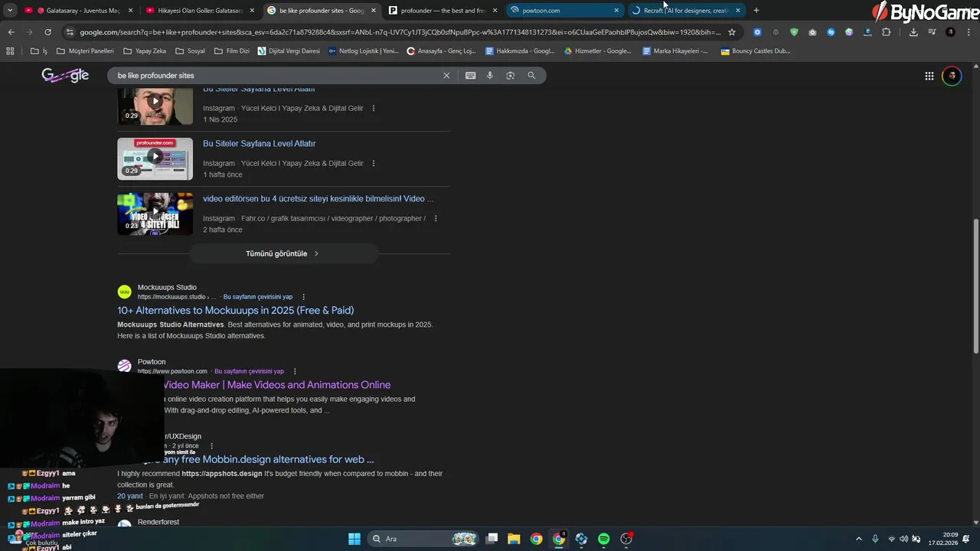Open Chrome downloads
The height and width of the screenshot is (551, 980).
913,32
